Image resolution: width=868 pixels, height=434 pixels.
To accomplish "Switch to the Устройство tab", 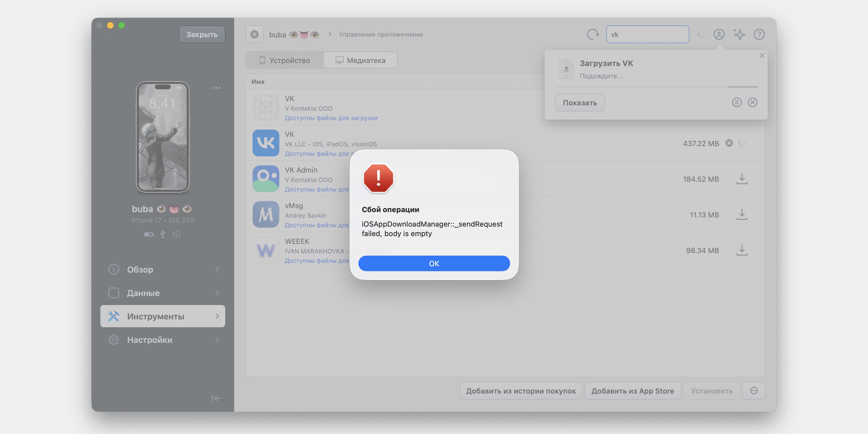I will pos(285,60).
